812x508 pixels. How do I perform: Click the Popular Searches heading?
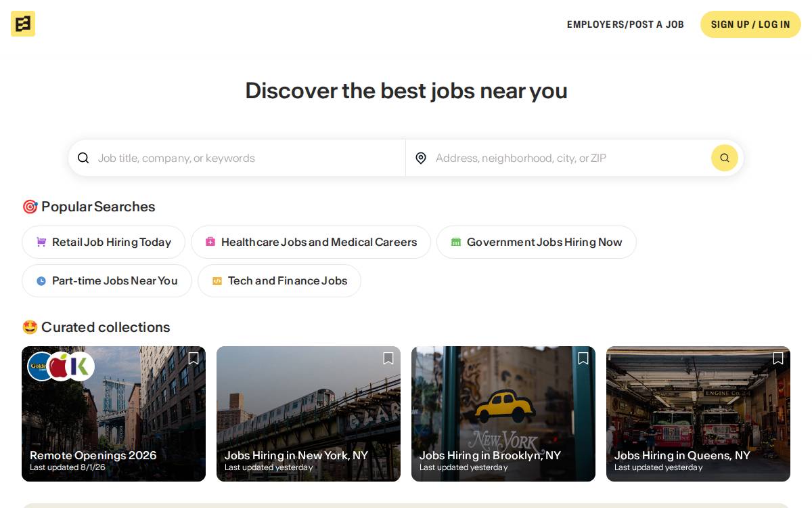click(x=89, y=207)
